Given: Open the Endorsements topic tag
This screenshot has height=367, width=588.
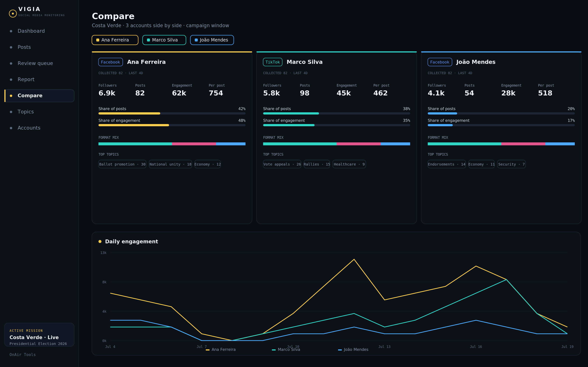Looking at the screenshot, I should [447, 164].
